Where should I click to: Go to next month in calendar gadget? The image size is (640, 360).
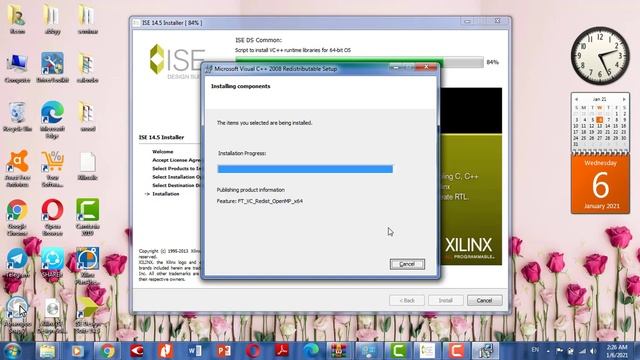624,99
